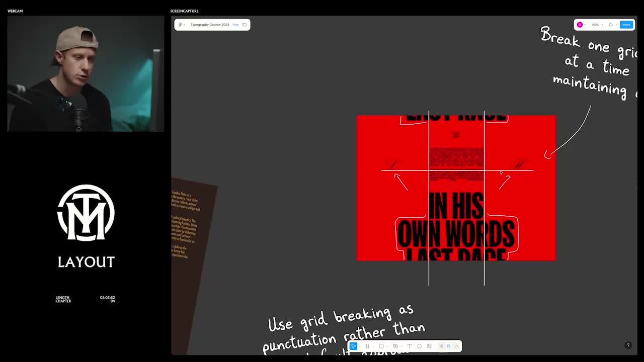Select the Pen tool
Viewport: 644px width, 362px height.
(x=395, y=346)
